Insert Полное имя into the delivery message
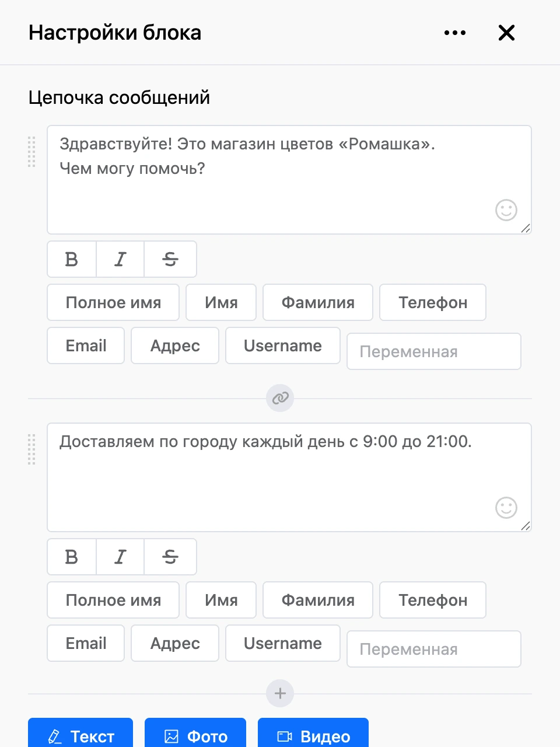 click(x=113, y=600)
